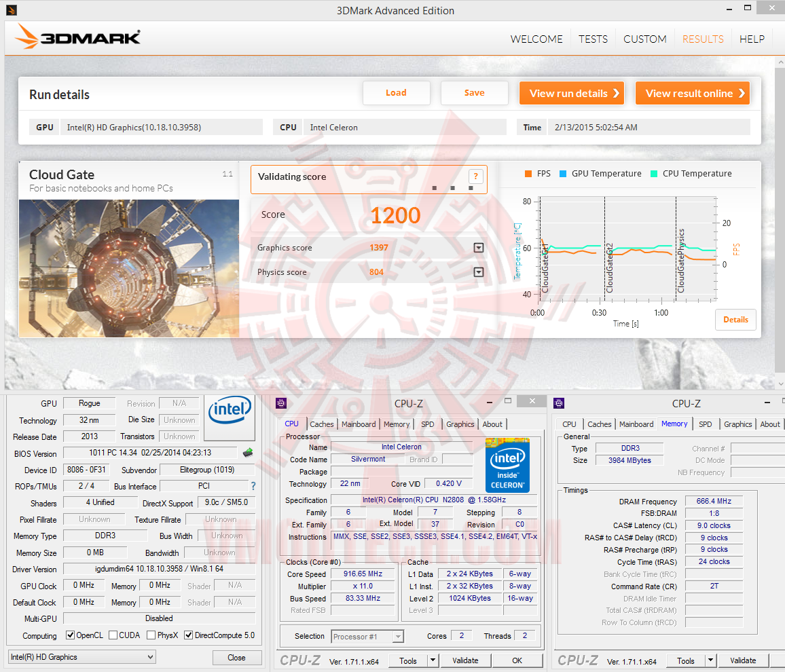785x672 pixels.
Task: Click the 3DMark vertical scrollbar up arrow
Action: (x=780, y=62)
